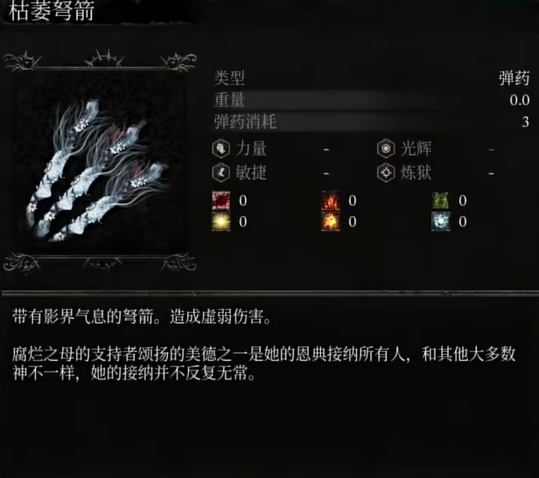The image size is (539, 478).
Task: Click the 枯萎弩箭 item title
Action: click(52, 11)
